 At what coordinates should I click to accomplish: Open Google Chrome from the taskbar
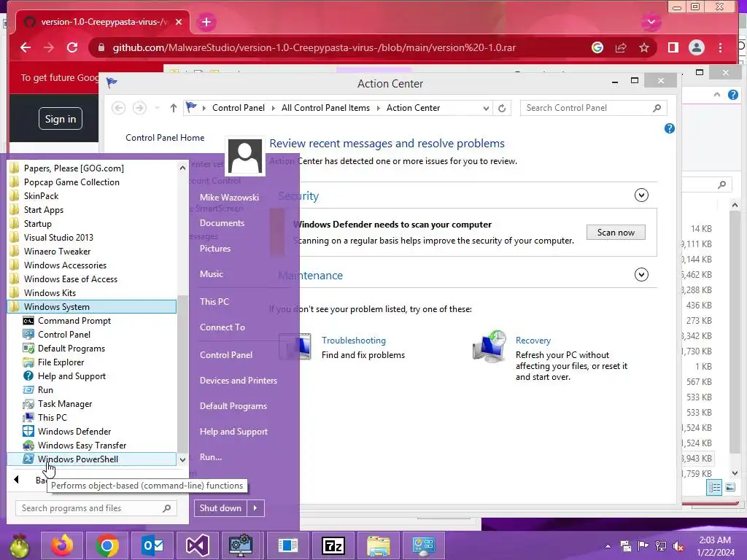(107, 545)
